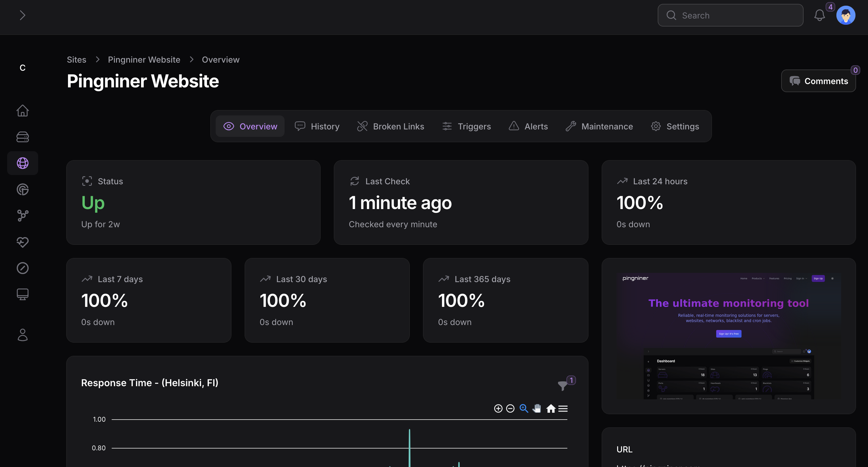Expand the sidebar with the top chevron

pyautogui.click(x=23, y=16)
